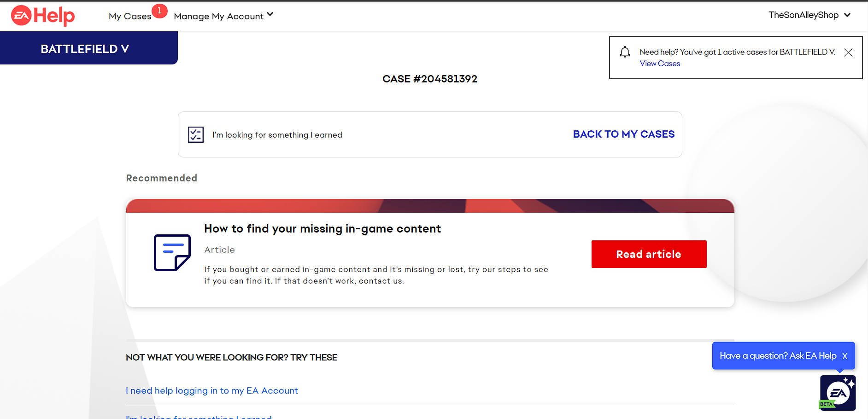Screen dimensions: 868x419
Task: Click the article document icon
Action: coord(172,253)
